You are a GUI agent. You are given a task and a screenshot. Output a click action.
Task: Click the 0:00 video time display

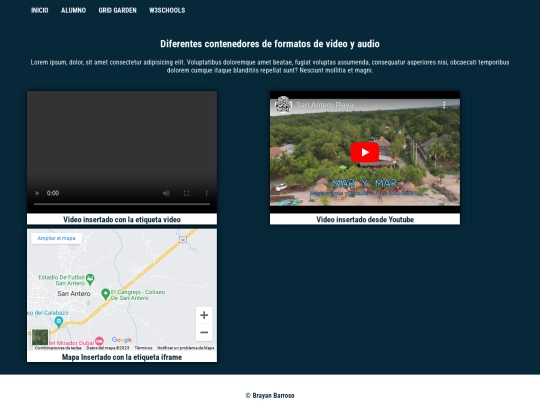53,193
